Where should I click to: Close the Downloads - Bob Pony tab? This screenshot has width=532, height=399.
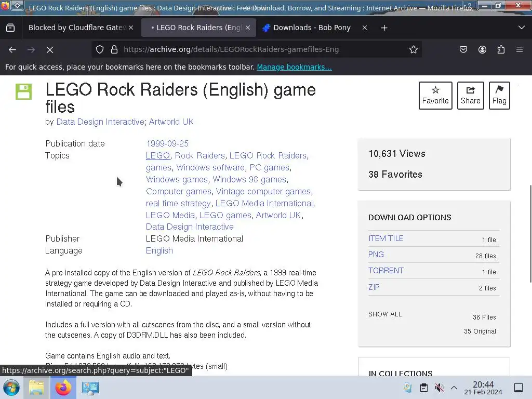coord(364,28)
